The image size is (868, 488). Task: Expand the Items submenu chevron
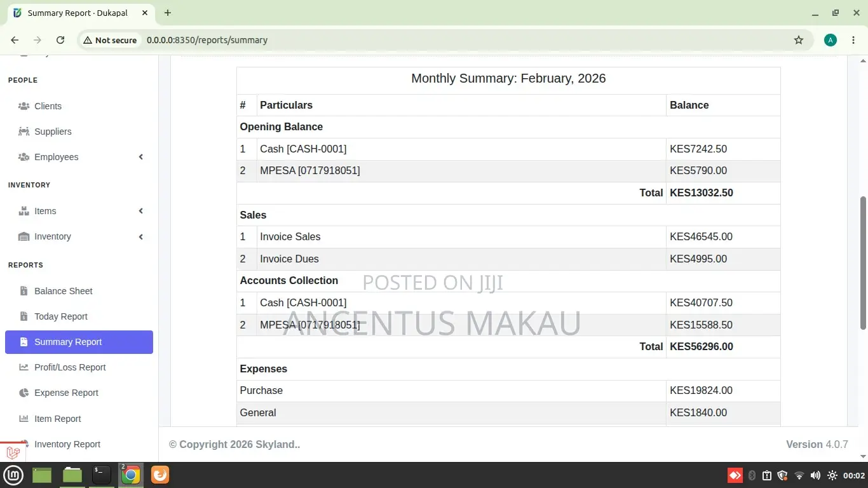[x=141, y=211]
